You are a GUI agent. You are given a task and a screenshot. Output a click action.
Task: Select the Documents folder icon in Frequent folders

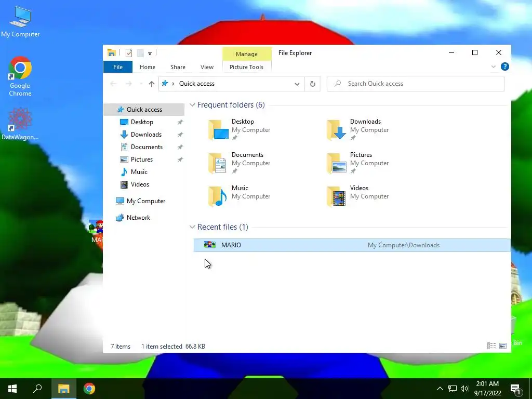218,163
